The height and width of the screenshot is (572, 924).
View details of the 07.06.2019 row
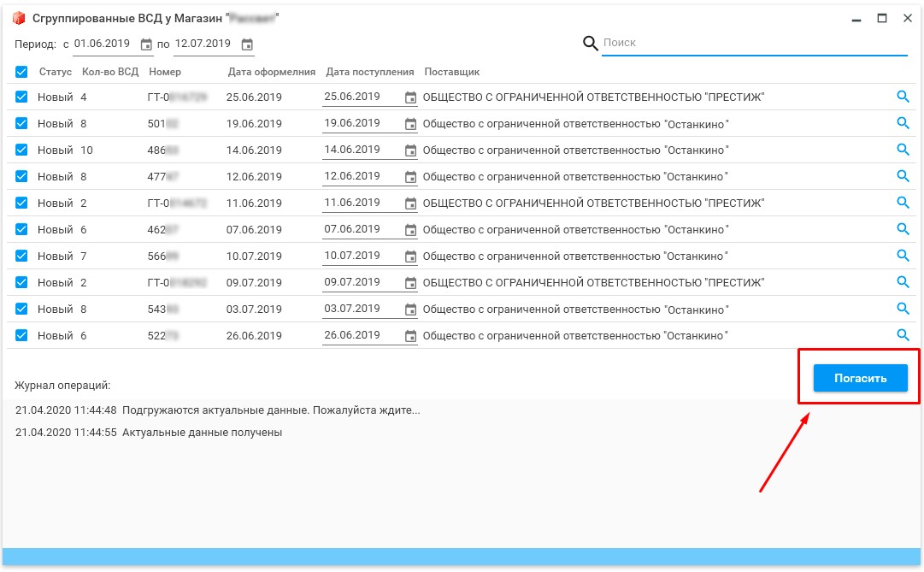tap(903, 229)
